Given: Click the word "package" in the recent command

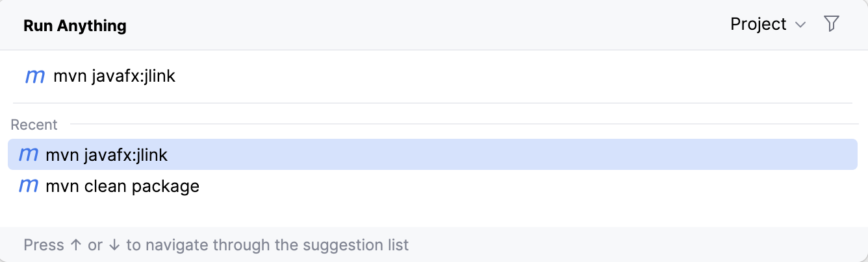Looking at the screenshot, I should pyautogui.click(x=166, y=187).
